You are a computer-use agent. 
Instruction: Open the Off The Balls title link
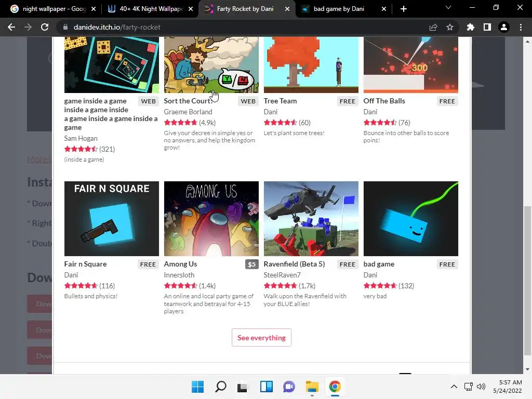(x=384, y=101)
